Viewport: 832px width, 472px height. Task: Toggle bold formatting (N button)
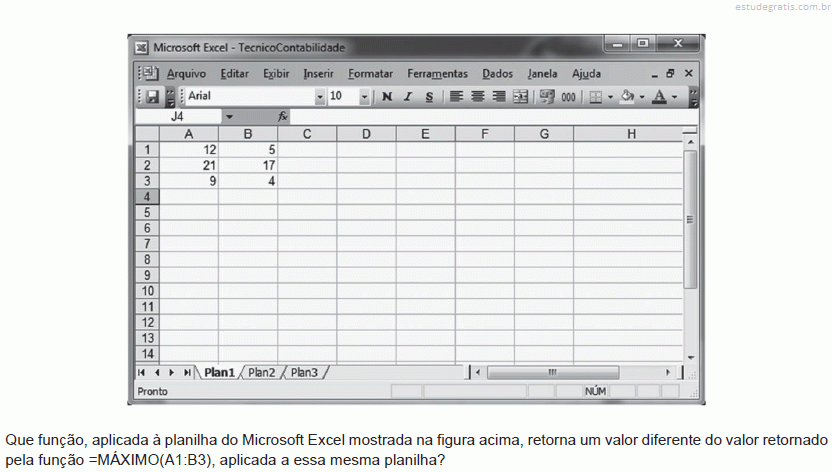[387, 97]
